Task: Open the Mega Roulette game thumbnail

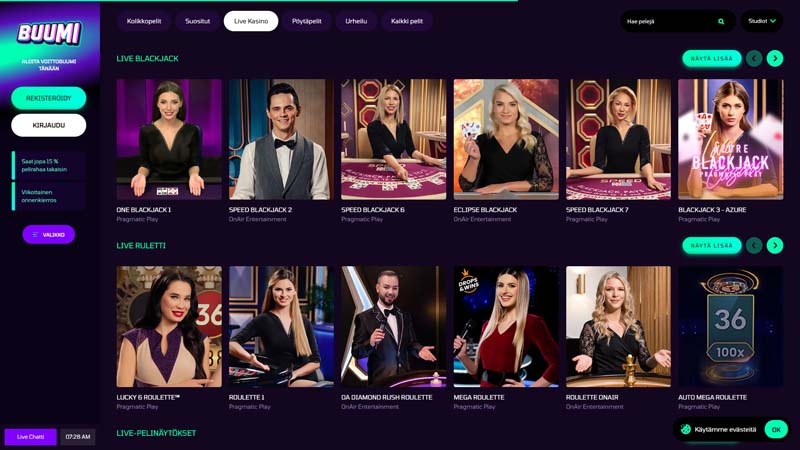Action: (x=506, y=327)
